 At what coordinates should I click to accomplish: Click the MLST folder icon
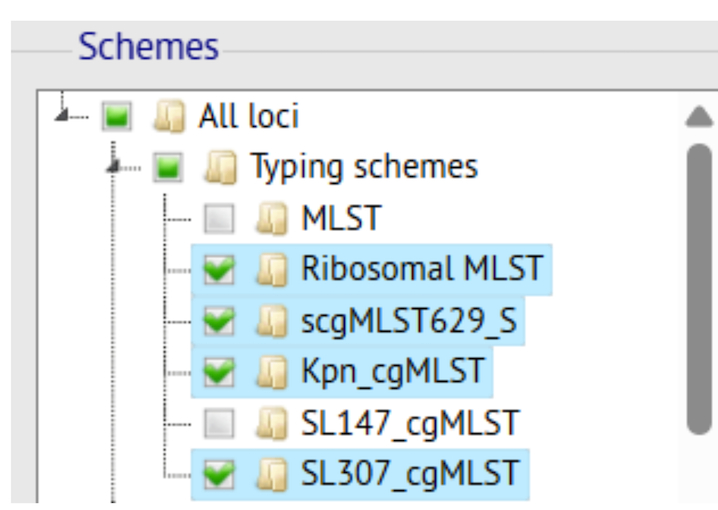269,217
